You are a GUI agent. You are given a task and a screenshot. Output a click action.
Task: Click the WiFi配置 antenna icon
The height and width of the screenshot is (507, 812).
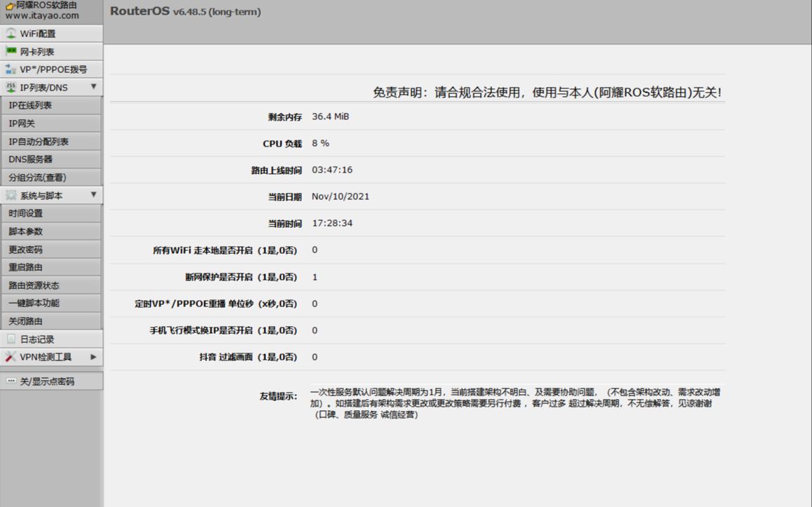click(10, 32)
